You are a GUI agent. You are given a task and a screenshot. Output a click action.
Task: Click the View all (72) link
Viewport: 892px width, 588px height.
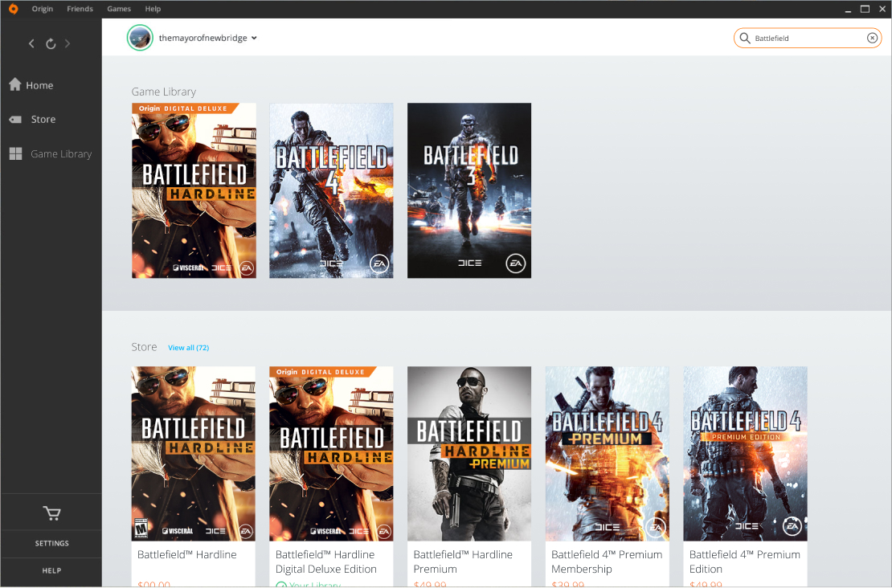pyautogui.click(x=188, y=347)
